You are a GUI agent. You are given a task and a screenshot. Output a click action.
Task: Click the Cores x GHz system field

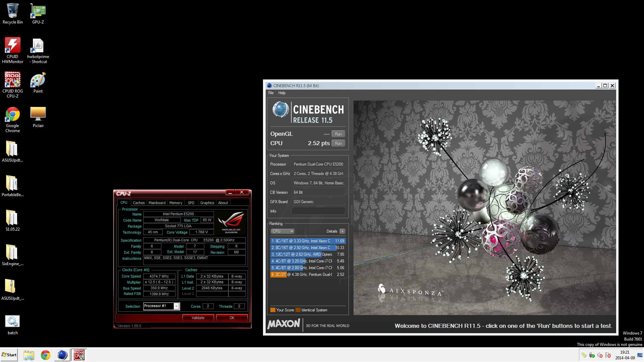(x=318, y=174)
